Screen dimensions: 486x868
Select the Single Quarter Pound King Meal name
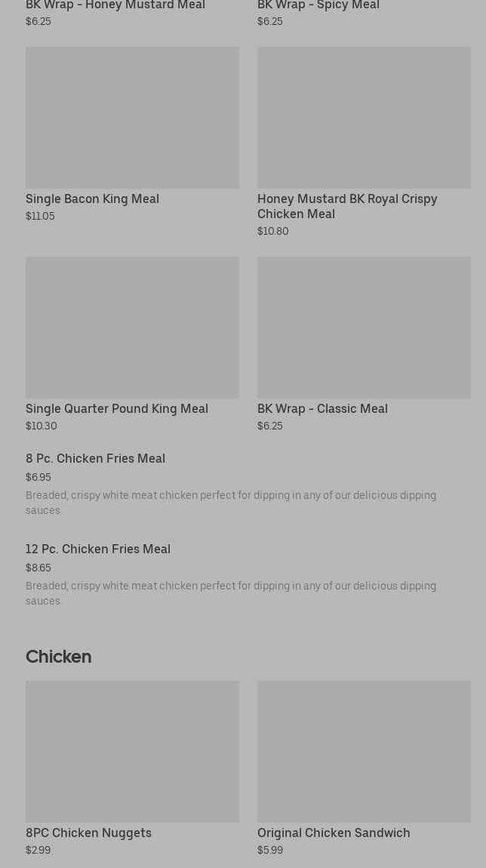pos(117,409)
